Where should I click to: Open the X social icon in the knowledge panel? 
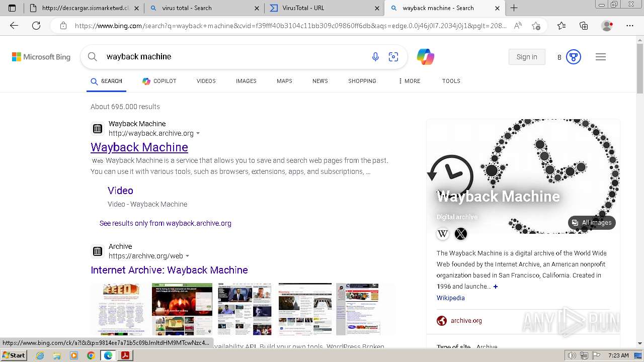[461, 234]
